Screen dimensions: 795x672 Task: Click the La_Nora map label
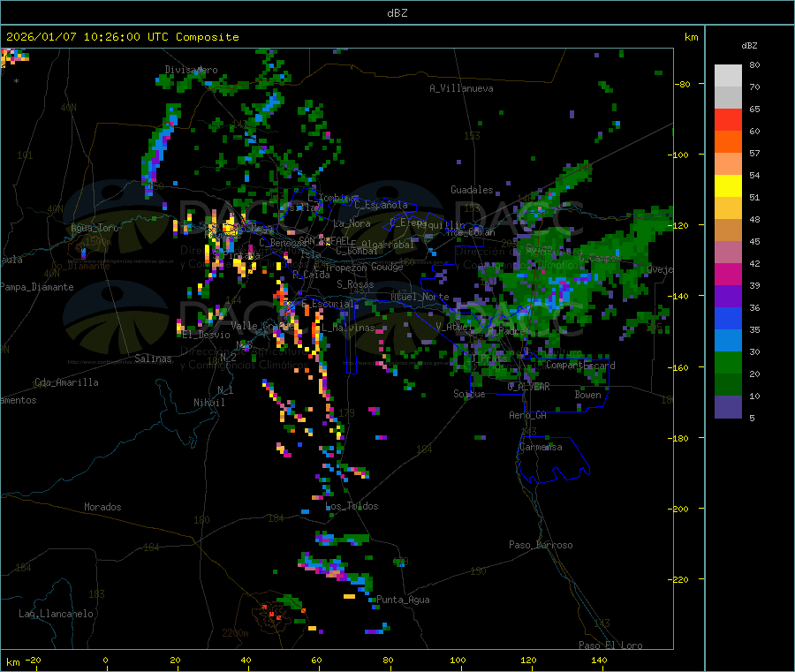[352, 223]
